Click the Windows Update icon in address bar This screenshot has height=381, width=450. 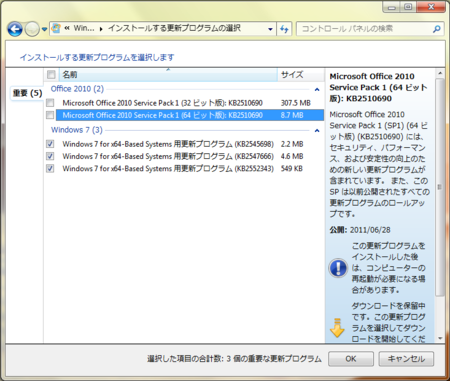(x=56, y=28)
